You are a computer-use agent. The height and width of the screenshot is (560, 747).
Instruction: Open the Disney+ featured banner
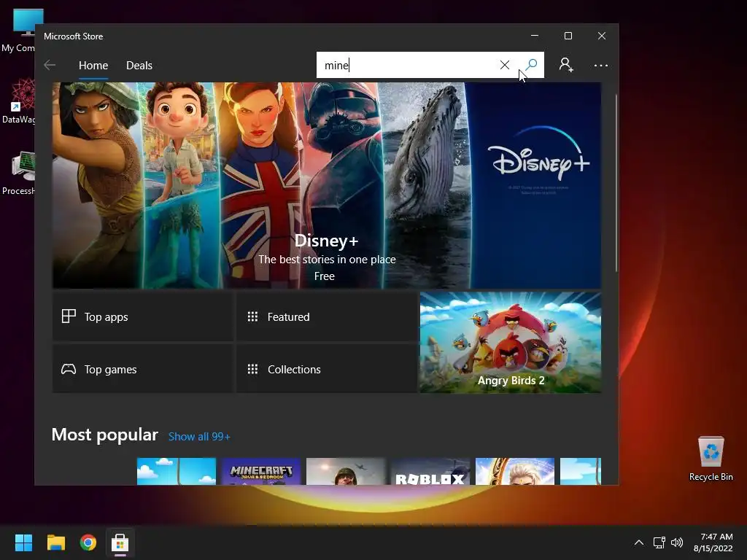pyautogui.click(x=326, y=185)
